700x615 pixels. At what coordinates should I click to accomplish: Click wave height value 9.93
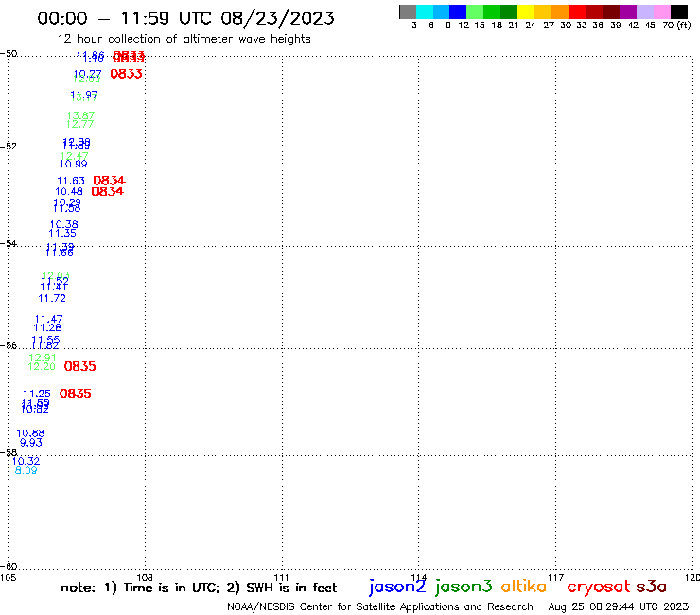click(x=31, y=443)
